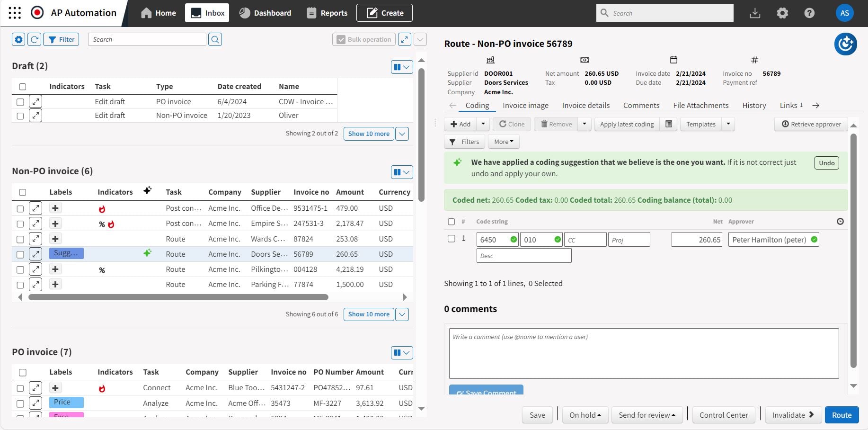Viewport: 868px width, 430px height.
Task: Open the Dashboard menu item
Action: 266,13
